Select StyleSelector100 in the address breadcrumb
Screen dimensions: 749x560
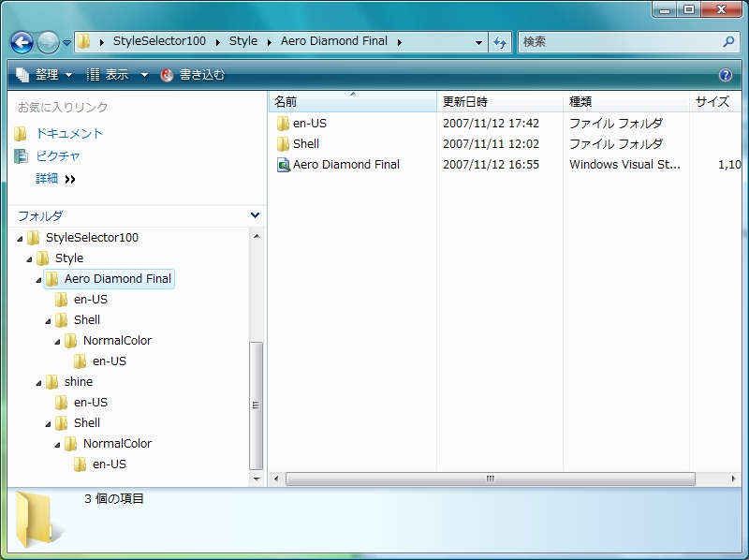click(159, 41)
